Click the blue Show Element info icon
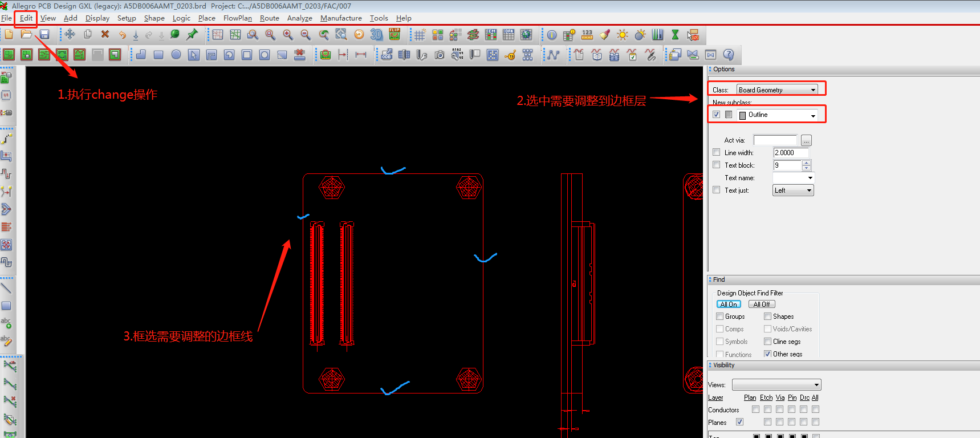Viewport: 980px width, 438px height. coord(551,35)
